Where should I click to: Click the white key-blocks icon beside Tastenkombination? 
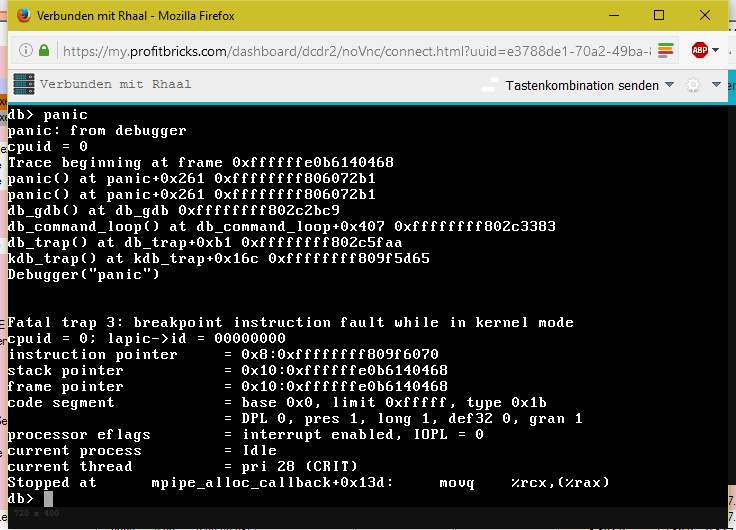(x=492, y=85)
